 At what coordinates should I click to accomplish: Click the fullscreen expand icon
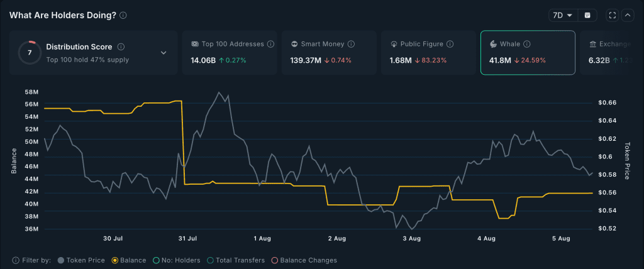pyautogui.click(x=613, y=15)
